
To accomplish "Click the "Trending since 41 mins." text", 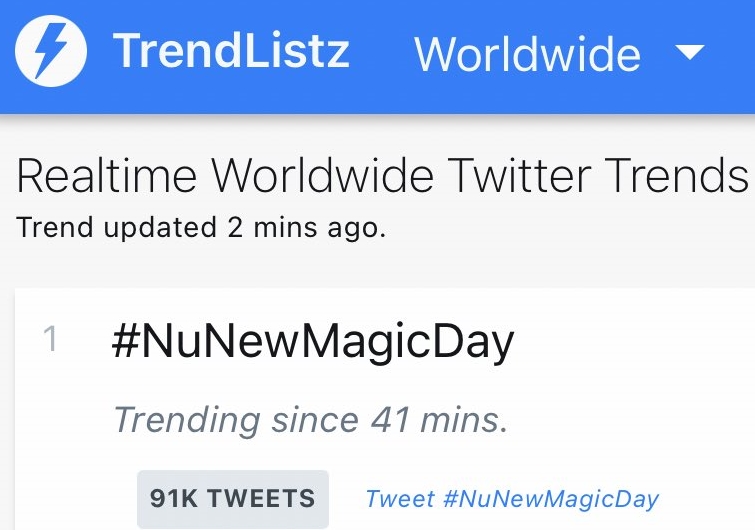I will [311, 419].
